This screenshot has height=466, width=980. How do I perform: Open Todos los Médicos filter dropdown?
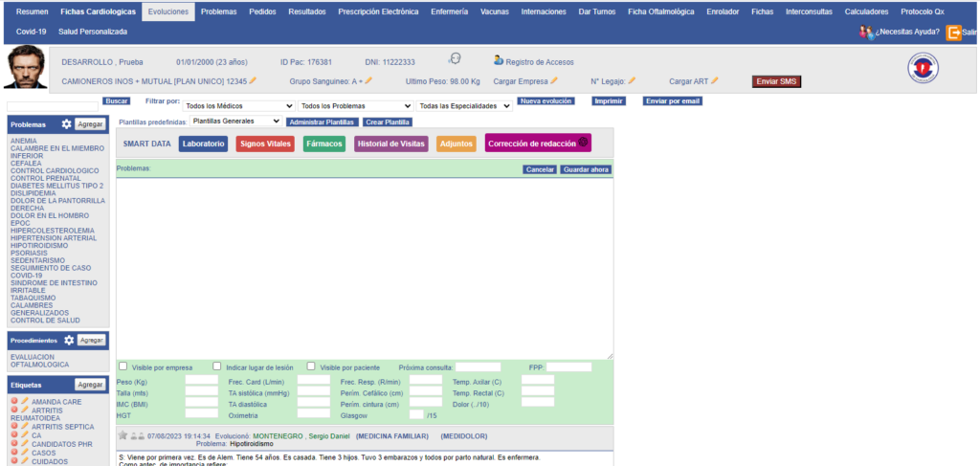point(237,106)
